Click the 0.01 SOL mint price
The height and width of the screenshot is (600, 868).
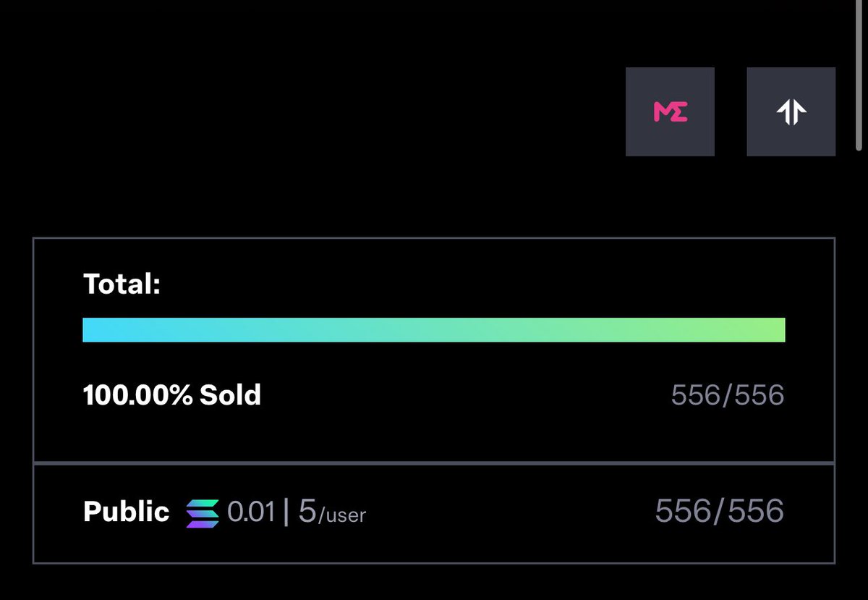pos(251,512)
